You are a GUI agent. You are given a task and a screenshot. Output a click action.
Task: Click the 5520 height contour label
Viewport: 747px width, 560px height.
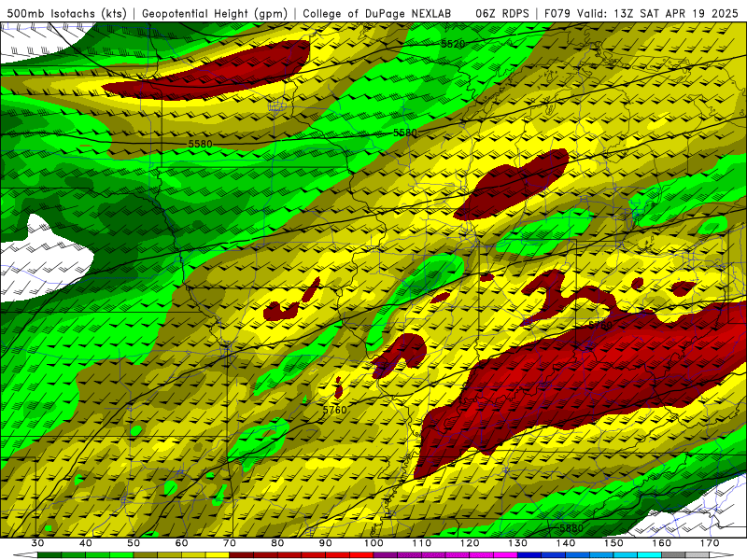(453, 44)
